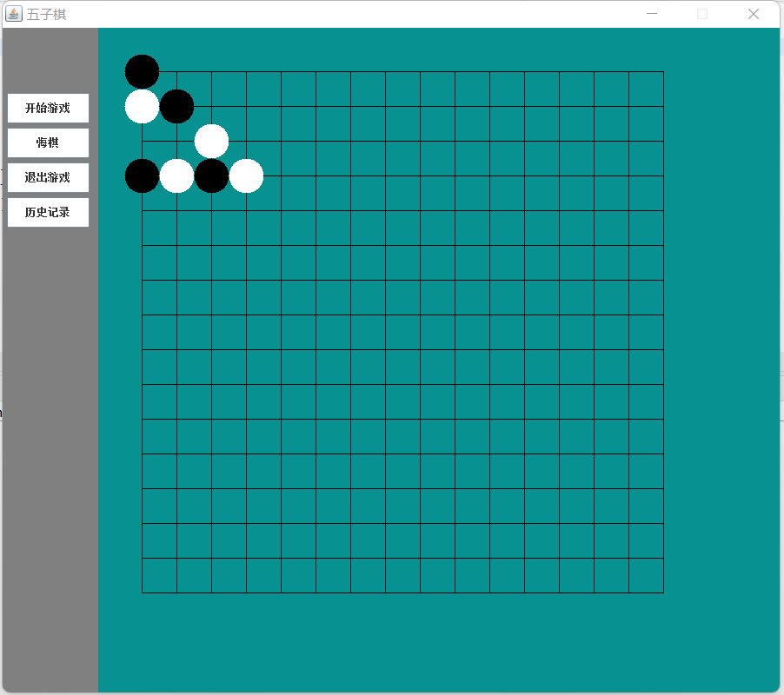Minimize the 五子棋 window
The height and width of the screenshot is (695, 784).
point(652,14)
